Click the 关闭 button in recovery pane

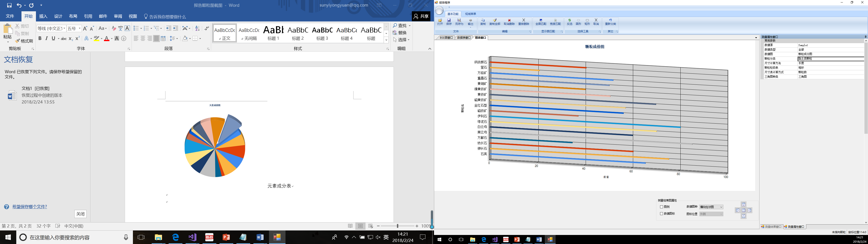(x=80, y=214)
